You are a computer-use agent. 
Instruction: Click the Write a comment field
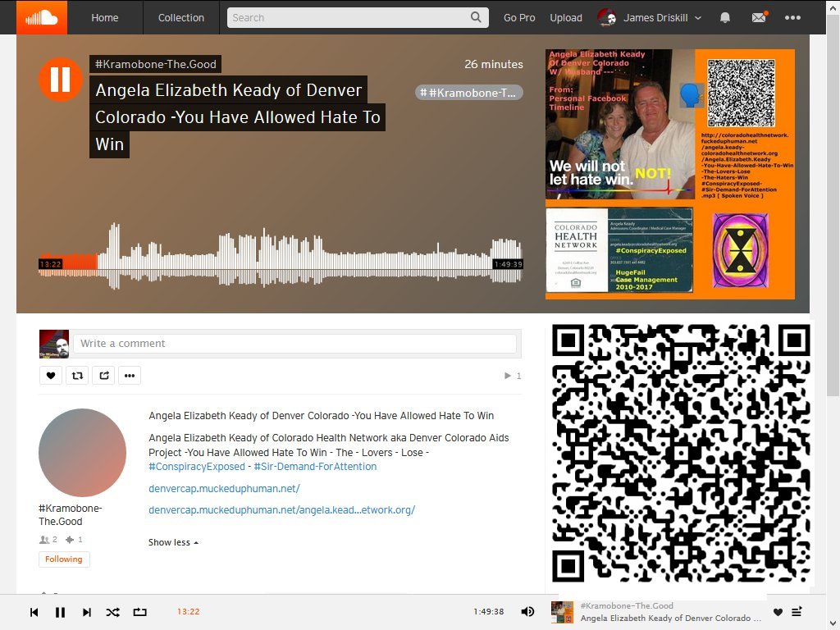[x=294, y=344]
